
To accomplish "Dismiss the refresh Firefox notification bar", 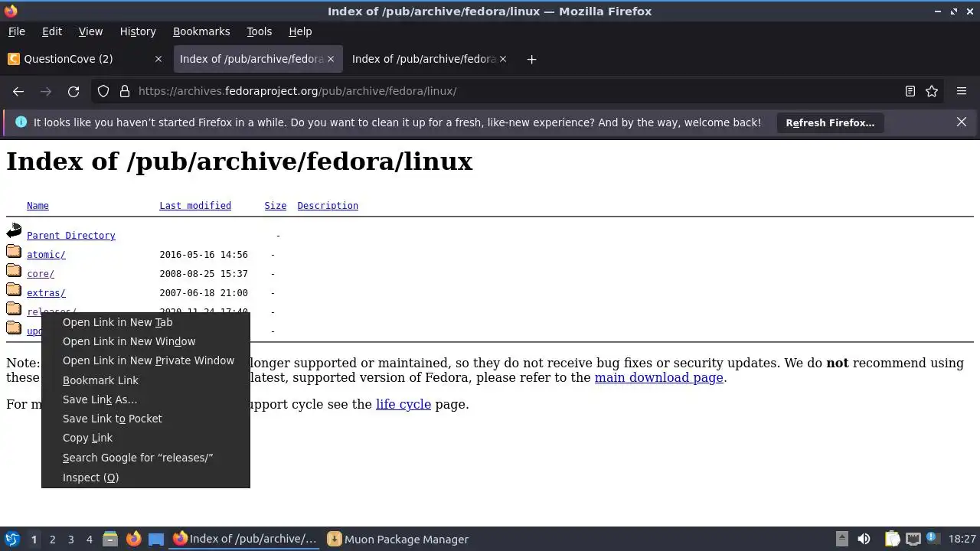I will 962,122.
